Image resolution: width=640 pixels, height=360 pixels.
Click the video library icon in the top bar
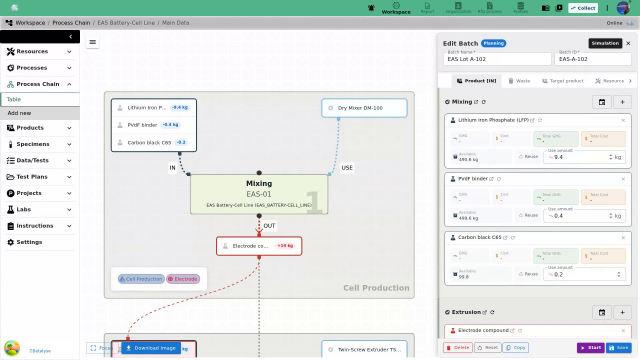pos(559,8)
